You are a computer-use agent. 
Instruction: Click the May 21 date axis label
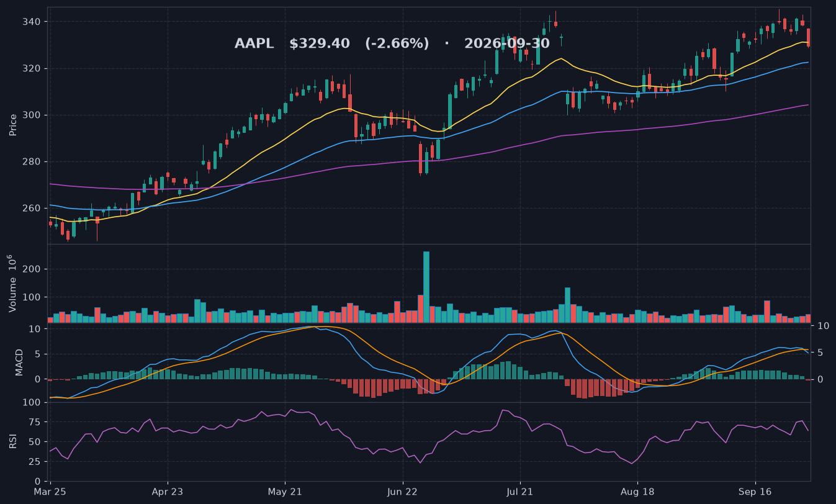pyautogui.click(x=285, y=491)
